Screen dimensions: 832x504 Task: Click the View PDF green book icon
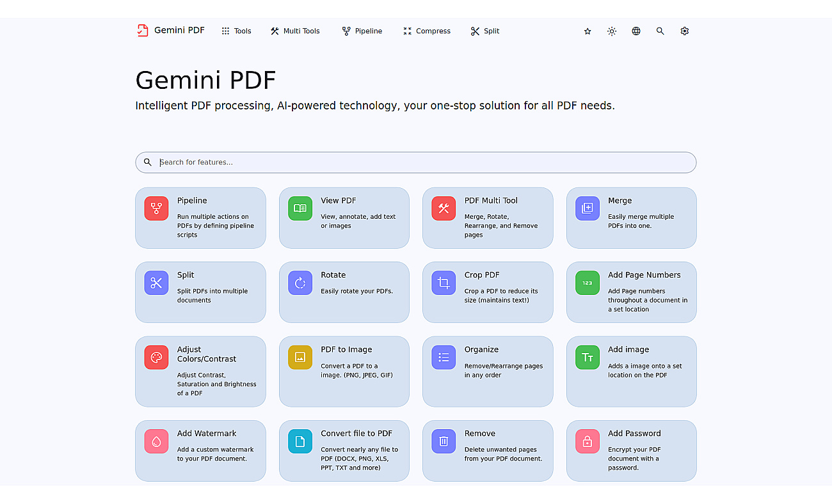coord(300,209)
